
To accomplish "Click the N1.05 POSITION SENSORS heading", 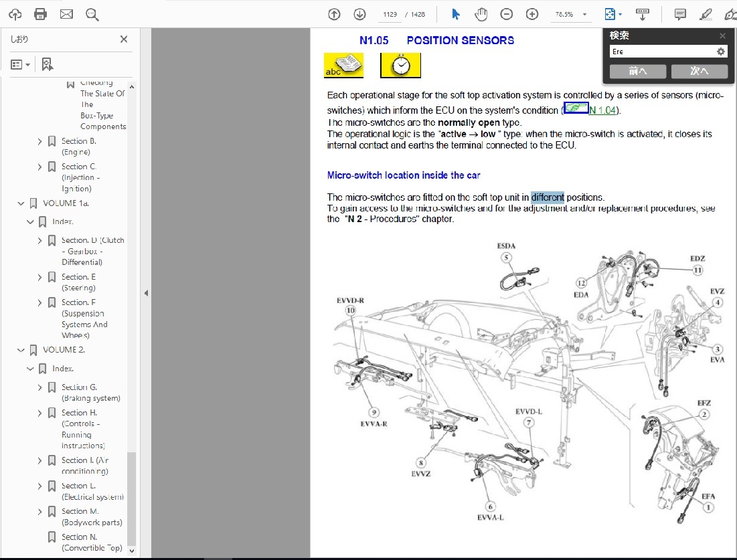I will [x=436, y=40].
